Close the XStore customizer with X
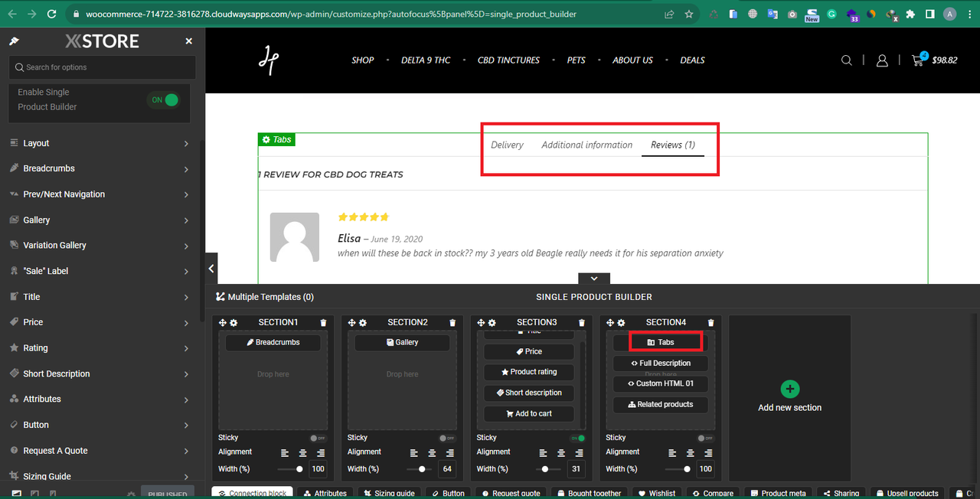 coord(189,41)
